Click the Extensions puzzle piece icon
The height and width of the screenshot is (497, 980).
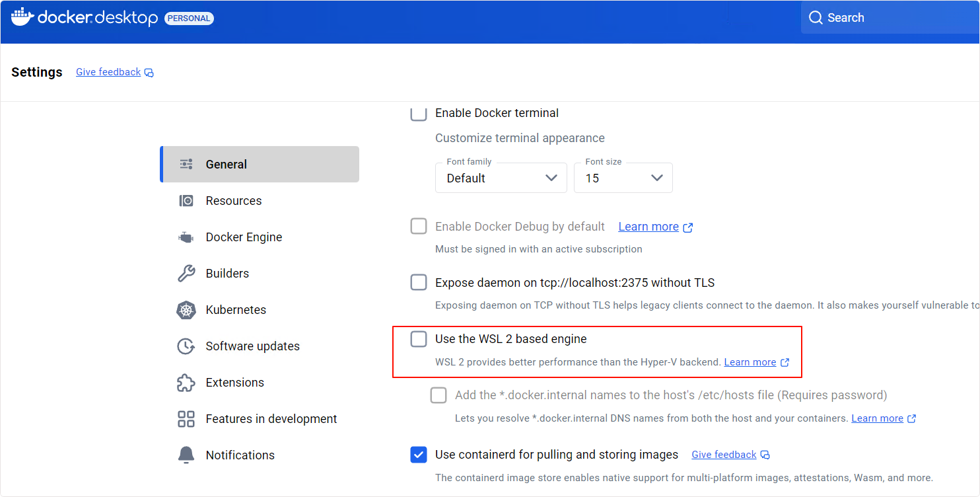point(186,383)
